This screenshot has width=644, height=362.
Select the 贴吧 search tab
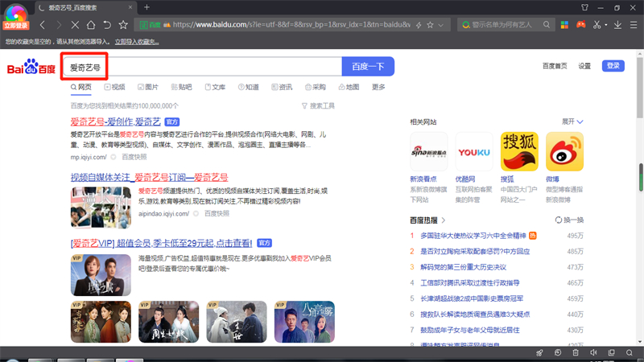click(182, 87)
